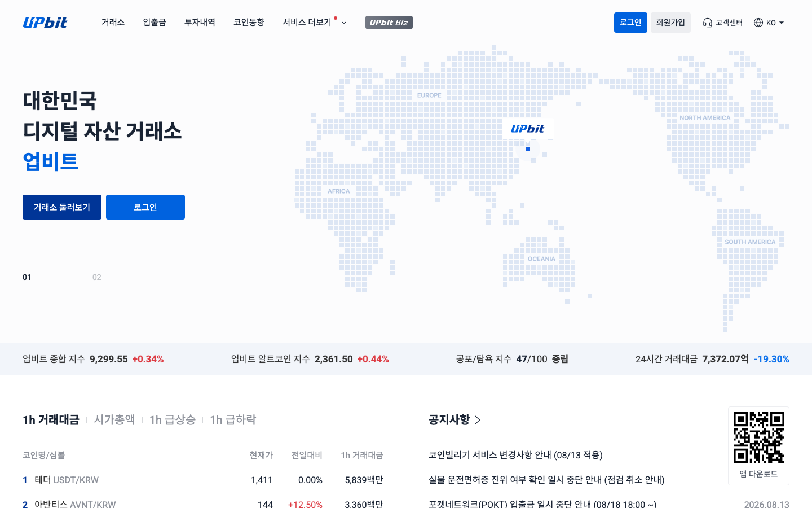Click the header 로그인 button
Viewport: 812px width, 508px height.
[630, 23]
